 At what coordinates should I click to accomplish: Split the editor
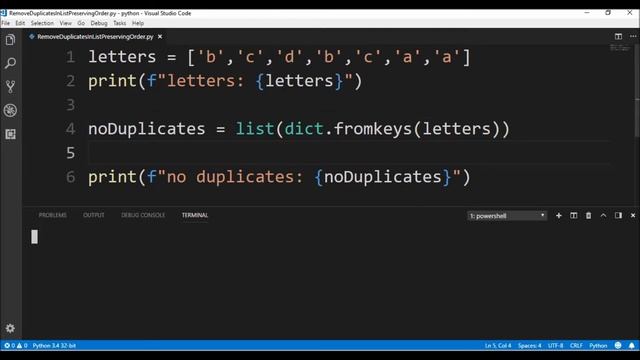618,36
